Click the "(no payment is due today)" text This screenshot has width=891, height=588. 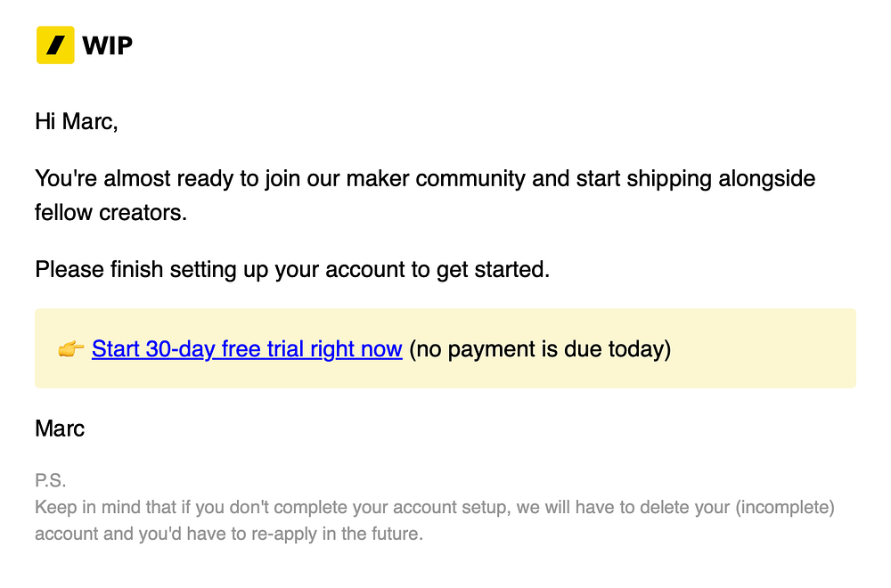coord(540,349)
